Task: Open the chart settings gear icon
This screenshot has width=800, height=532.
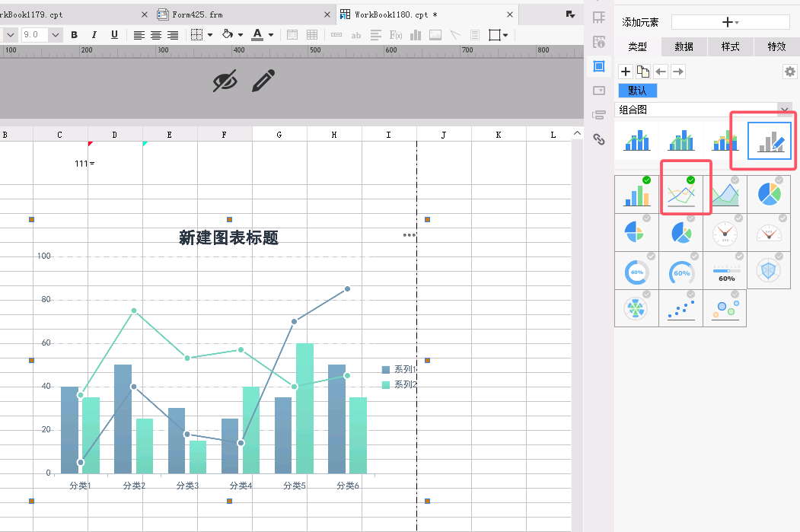Action: coord(790,72)
